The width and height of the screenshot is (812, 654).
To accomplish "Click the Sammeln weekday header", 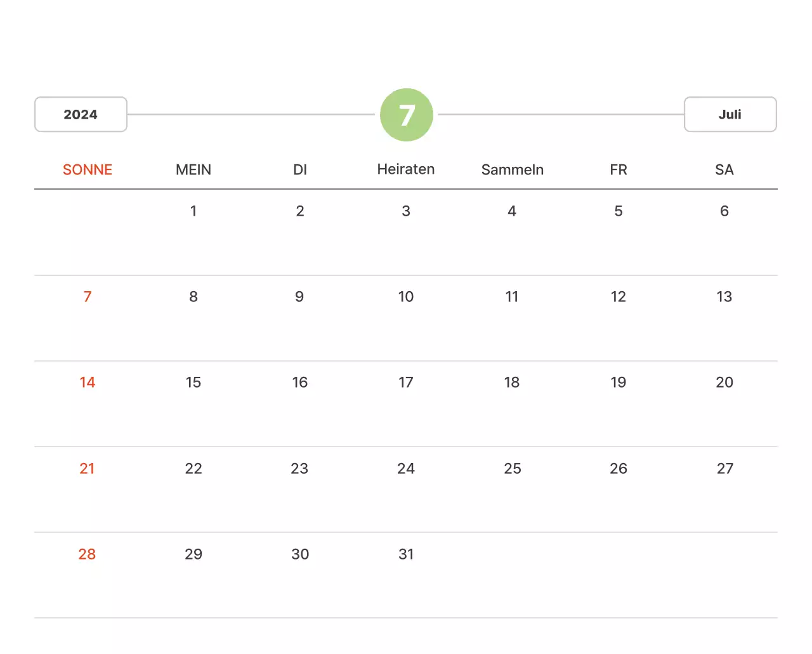I will coord(512,170).
